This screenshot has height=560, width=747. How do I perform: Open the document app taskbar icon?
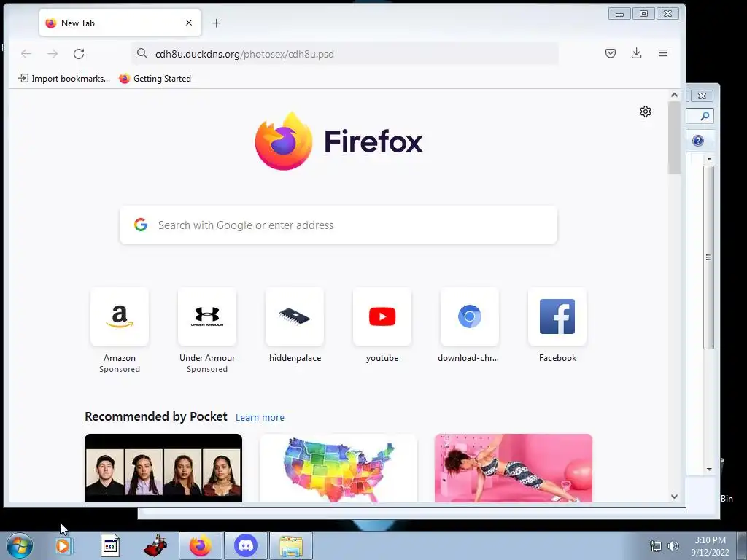click(x=110, y=545)
